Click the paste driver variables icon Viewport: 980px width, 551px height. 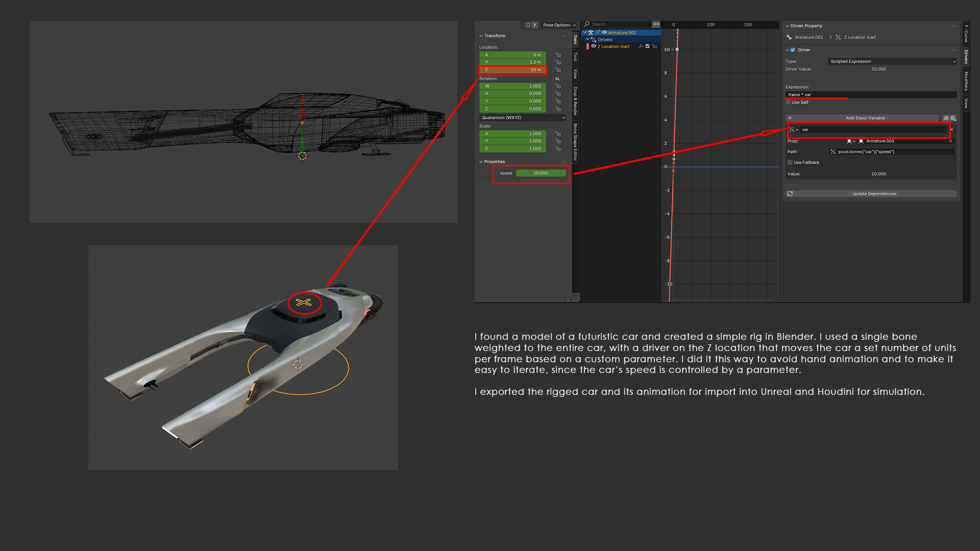coord(953,118)
